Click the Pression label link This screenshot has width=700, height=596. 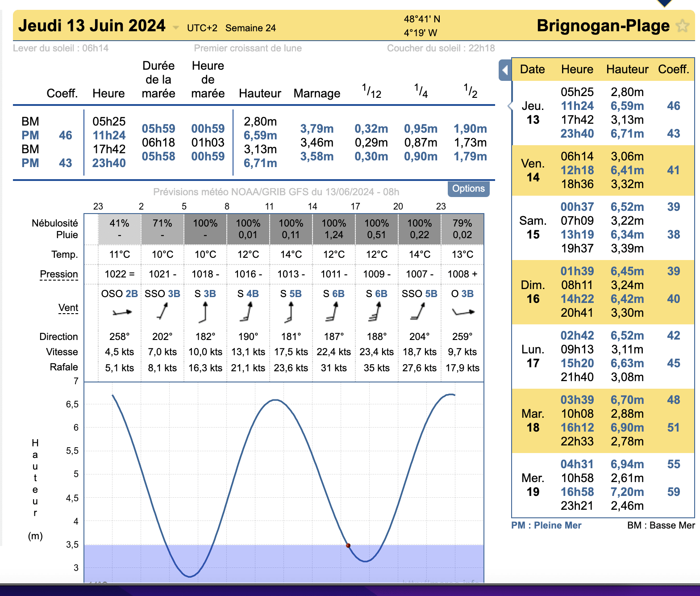59,274
